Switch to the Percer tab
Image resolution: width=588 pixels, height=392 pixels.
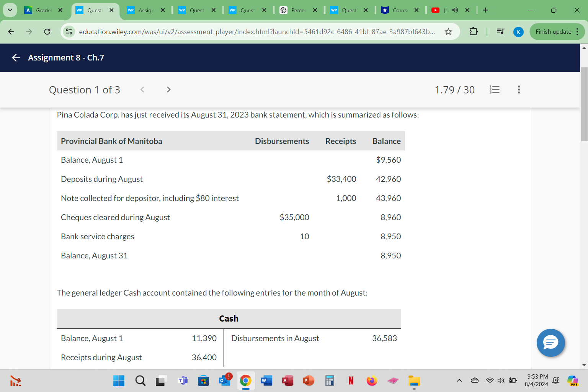pyautogui.click(x=299, y=10)
